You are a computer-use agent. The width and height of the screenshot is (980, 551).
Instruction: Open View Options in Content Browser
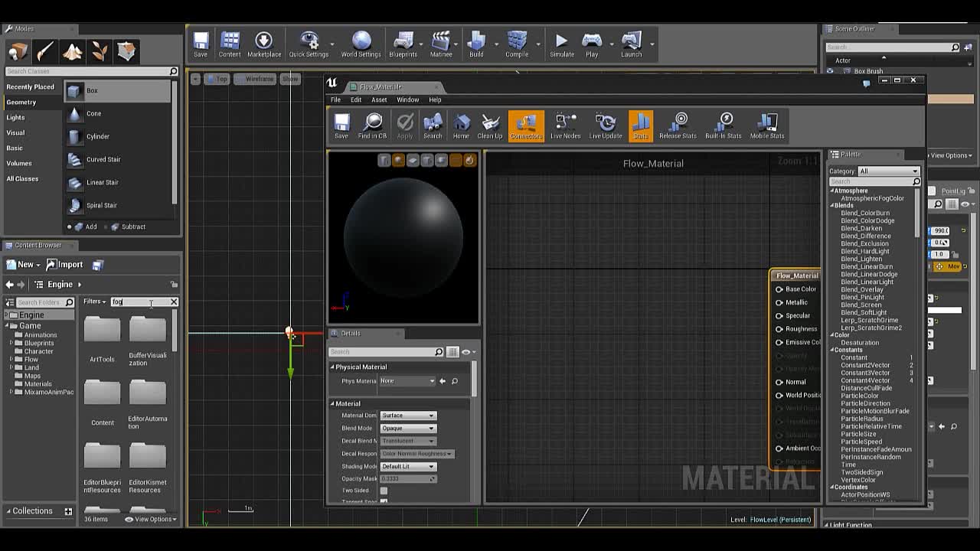point(151,520)
